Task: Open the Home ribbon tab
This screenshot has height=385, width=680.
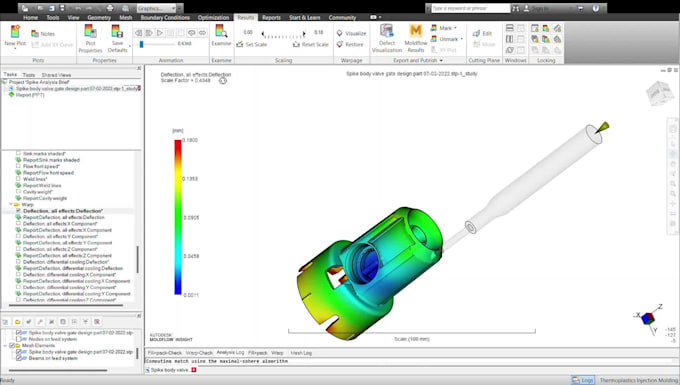Action: point(30,17)
